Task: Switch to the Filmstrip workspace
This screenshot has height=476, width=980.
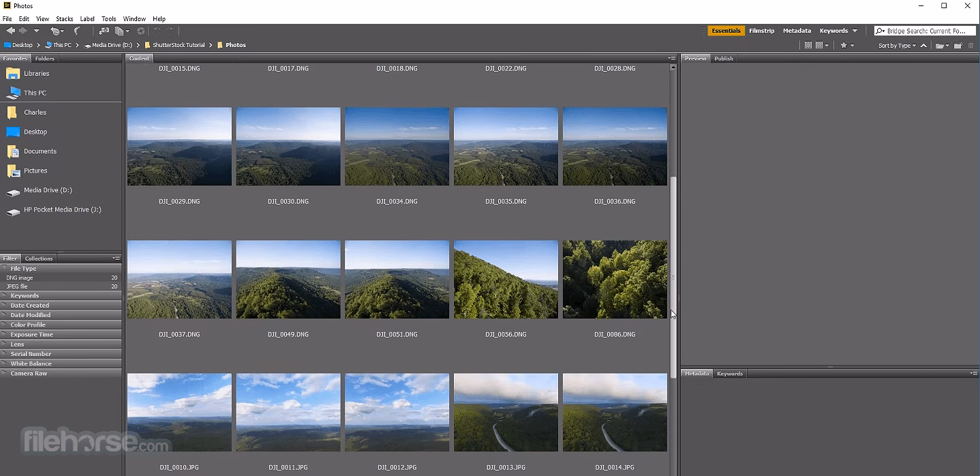Action: click(x=761, y=31)
